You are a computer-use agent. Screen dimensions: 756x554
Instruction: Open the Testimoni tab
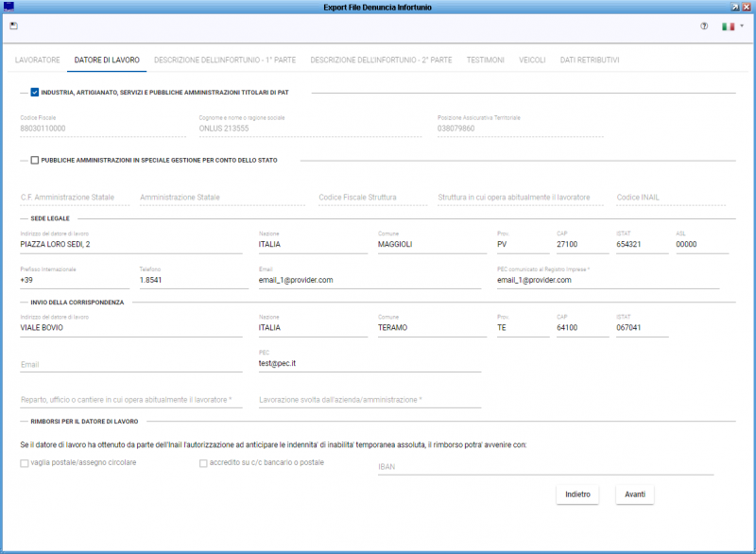486,60
